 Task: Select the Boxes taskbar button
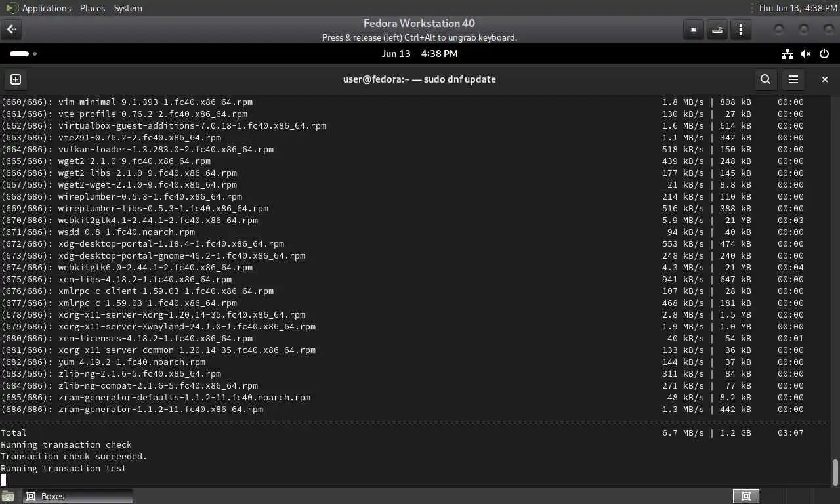[77, 496]
